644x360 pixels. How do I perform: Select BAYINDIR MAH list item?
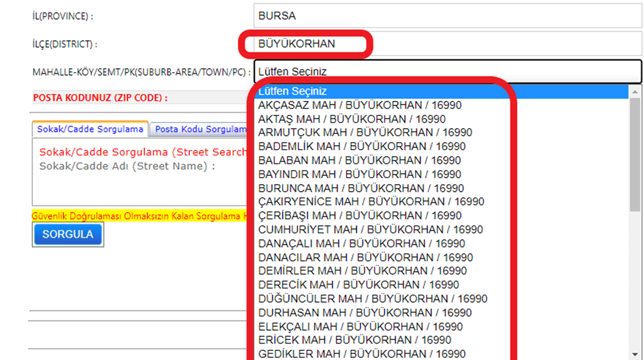tap(359, 174)
